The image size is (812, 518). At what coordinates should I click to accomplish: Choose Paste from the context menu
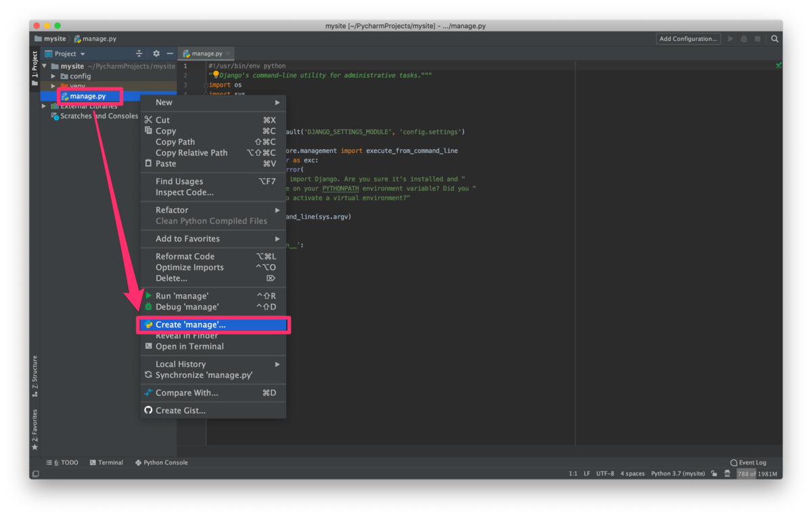click(x=213, y=163)
